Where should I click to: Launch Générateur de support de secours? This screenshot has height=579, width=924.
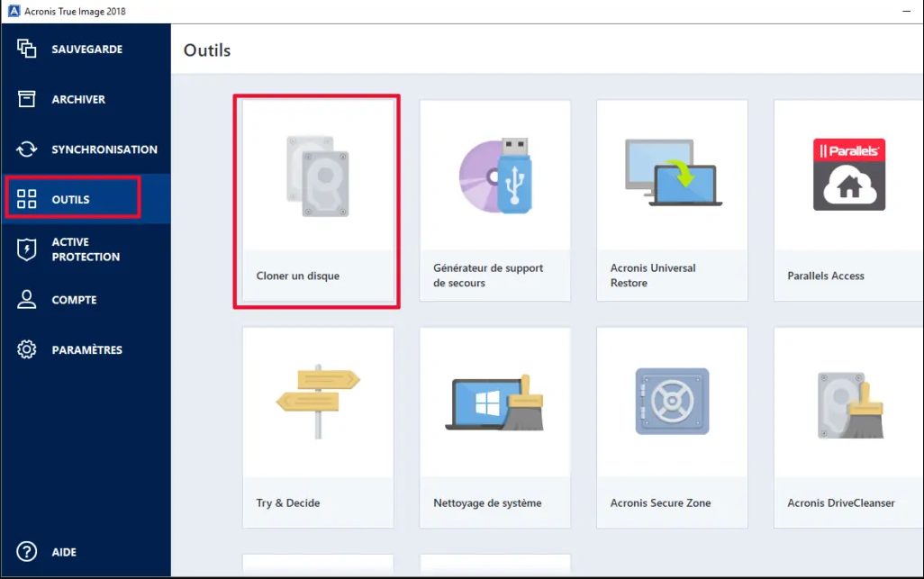point(494,198)
